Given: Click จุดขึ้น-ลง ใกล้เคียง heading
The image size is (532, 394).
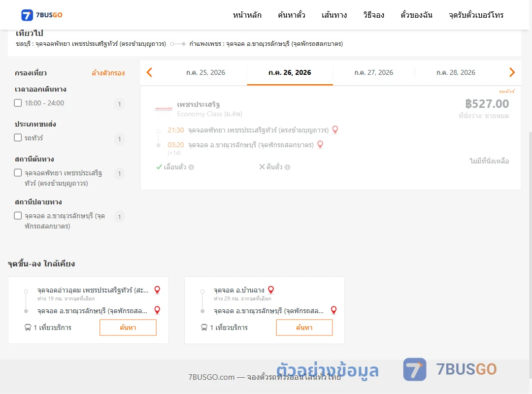Looking at the screenshot, I should (41, 263).
